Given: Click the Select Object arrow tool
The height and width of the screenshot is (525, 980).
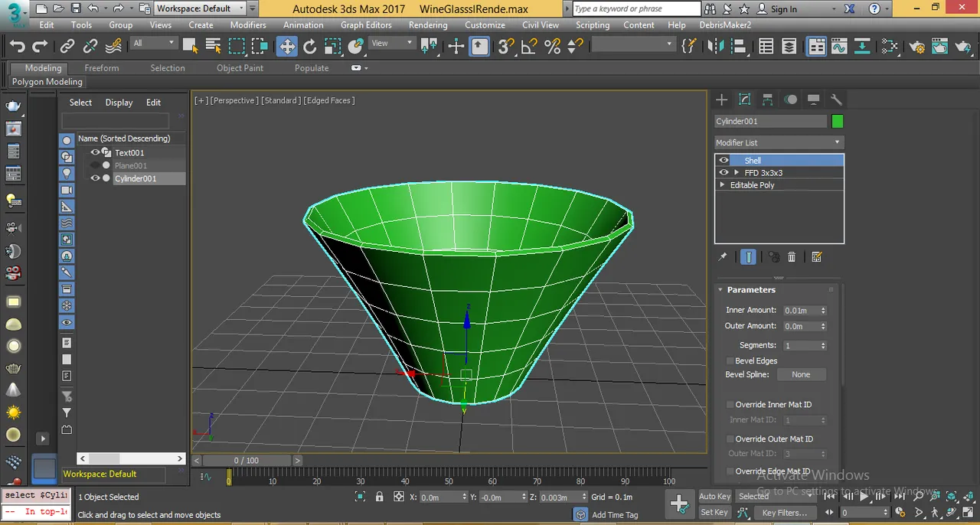Looking at the screenshot, I should (191, 46).
